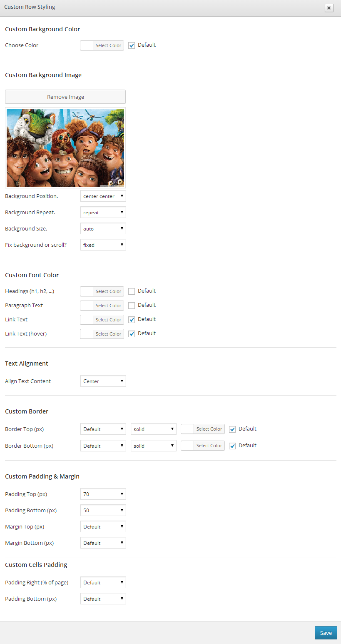Click the Remove Image button

tap(65, 97)
